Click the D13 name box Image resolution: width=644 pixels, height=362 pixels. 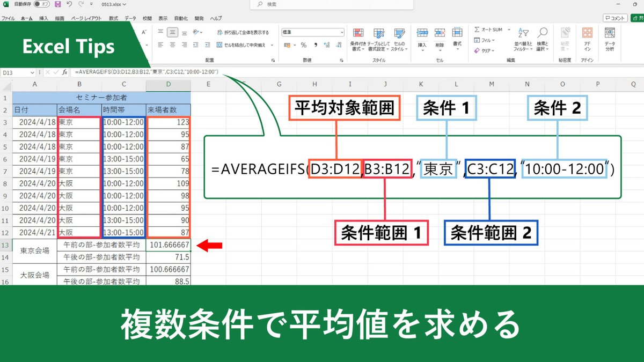(15, 72)
